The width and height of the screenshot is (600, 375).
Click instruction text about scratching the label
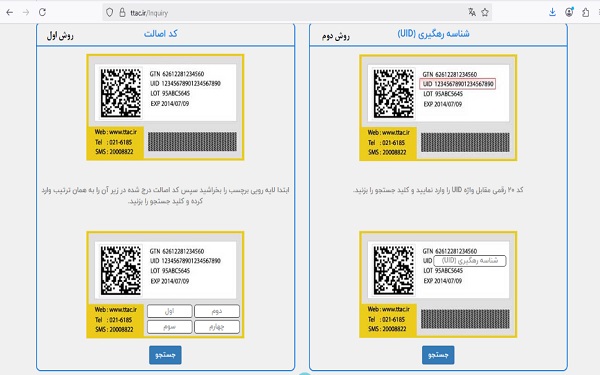[165, 195]
